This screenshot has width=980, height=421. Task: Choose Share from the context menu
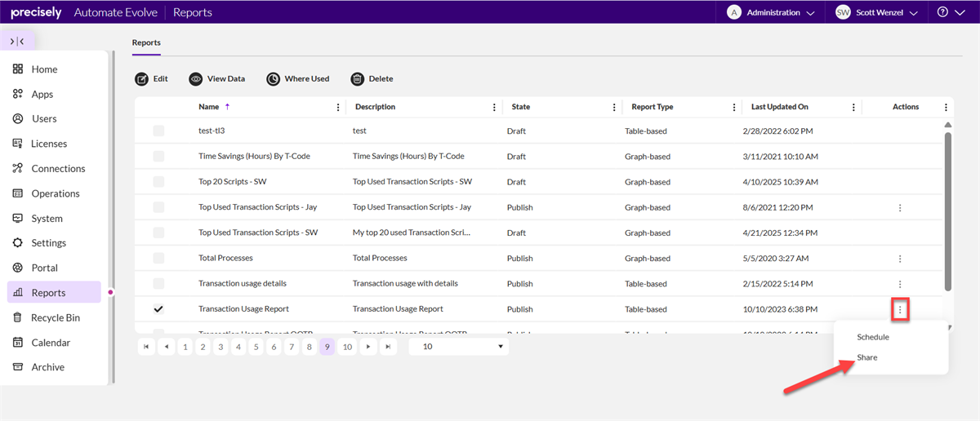point(867,357)
